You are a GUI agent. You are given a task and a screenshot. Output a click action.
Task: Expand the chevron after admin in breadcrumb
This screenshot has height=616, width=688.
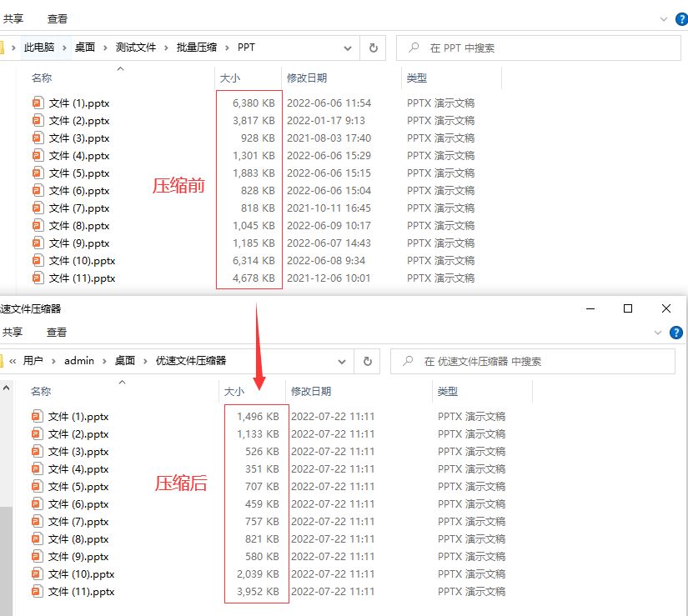coord(104,361)
